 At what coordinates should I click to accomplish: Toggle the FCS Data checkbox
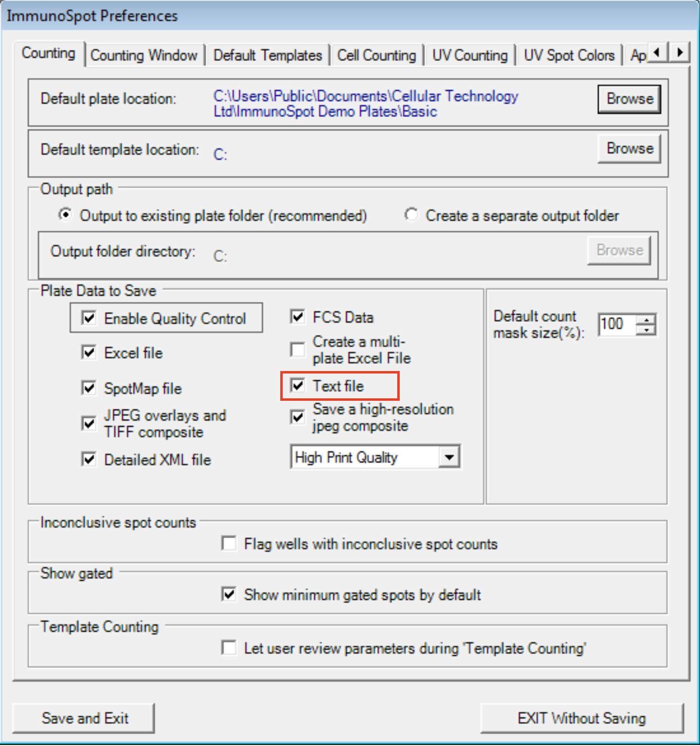(x=297, y=317)
